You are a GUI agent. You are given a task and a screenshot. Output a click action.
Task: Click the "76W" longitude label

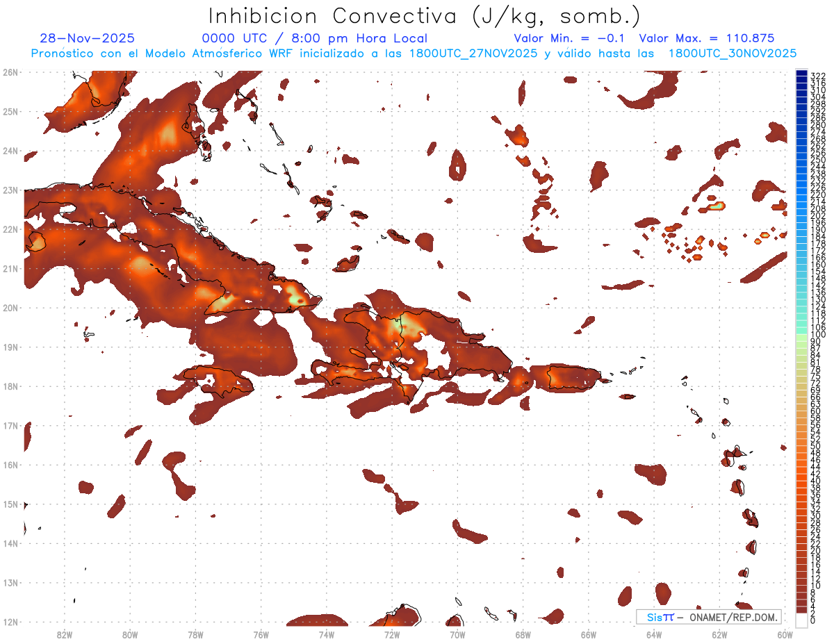[x=261, y=634]
